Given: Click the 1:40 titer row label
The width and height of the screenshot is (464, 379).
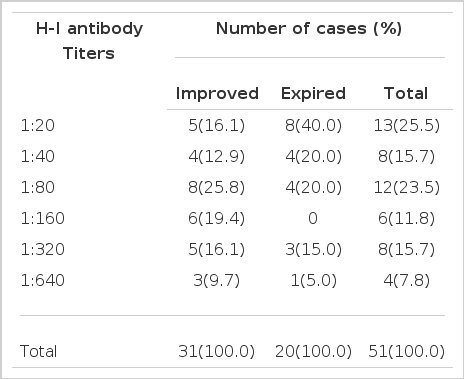Looking at the screenshot, I should click(x=38, y=156).
